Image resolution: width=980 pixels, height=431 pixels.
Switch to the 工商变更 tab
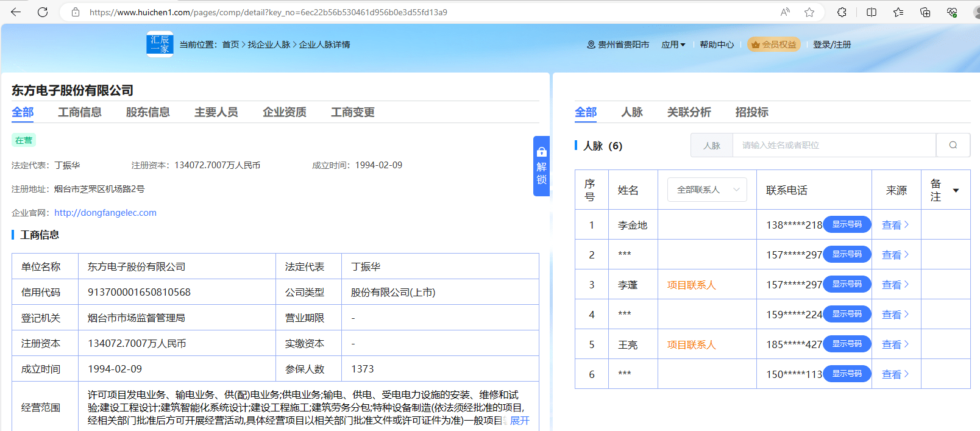[353, 112]
